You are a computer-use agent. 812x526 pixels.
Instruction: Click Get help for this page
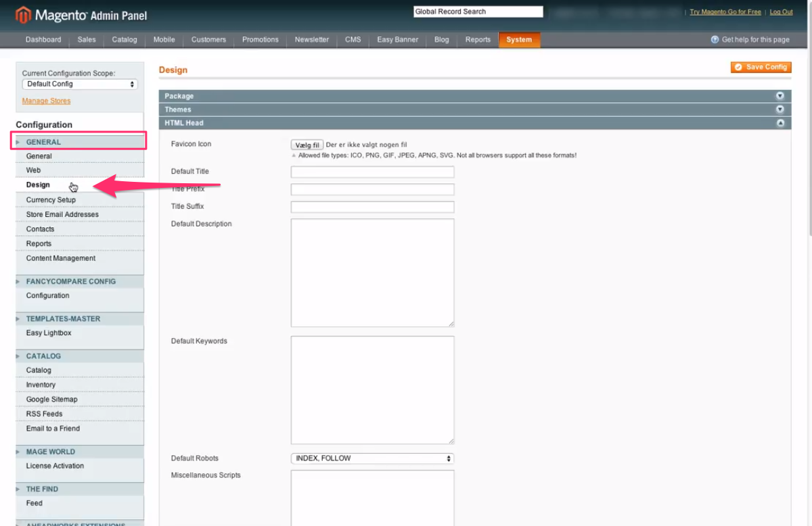coord(755,40)
